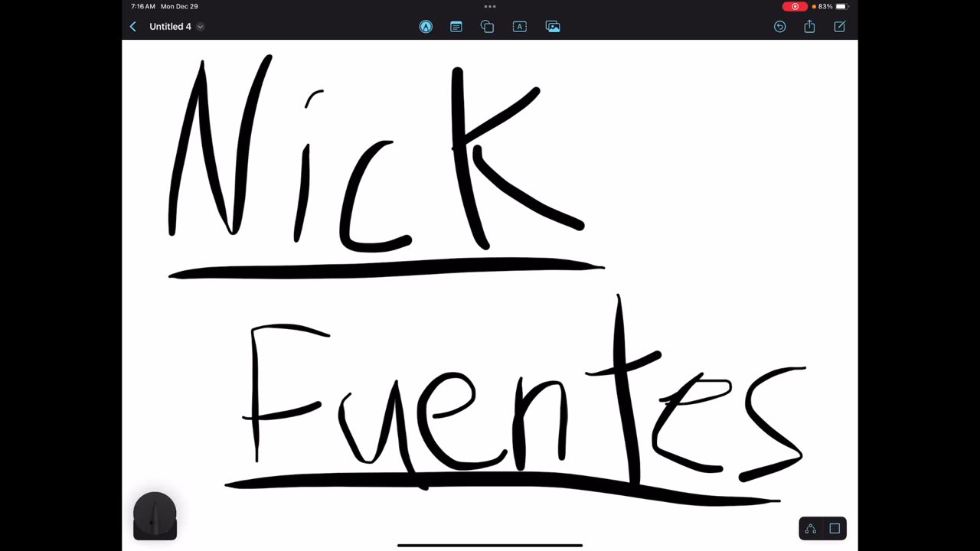Viewport: 980px width, 551px height.
Task: Add a text box
Action: click(x=519, y=27)
